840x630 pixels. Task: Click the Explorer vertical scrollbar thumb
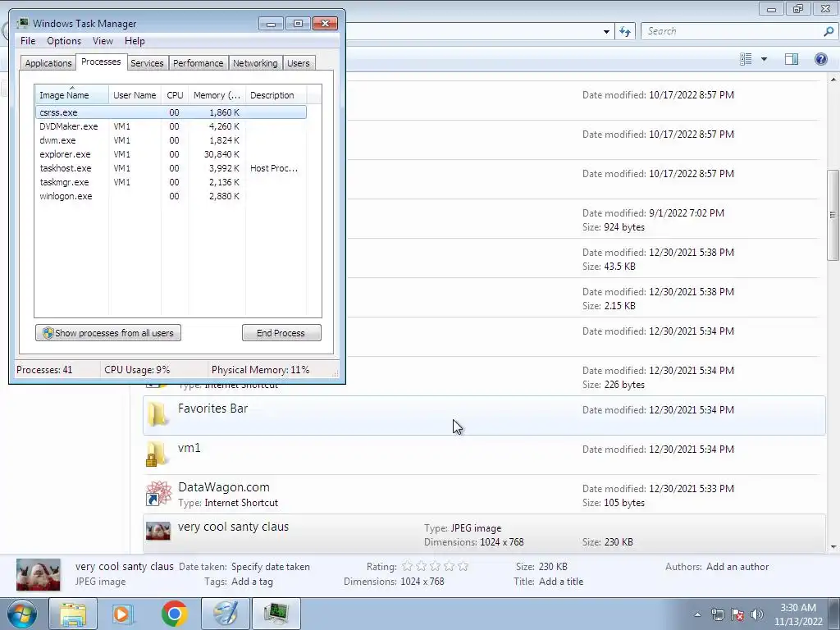tap(833, 214)
